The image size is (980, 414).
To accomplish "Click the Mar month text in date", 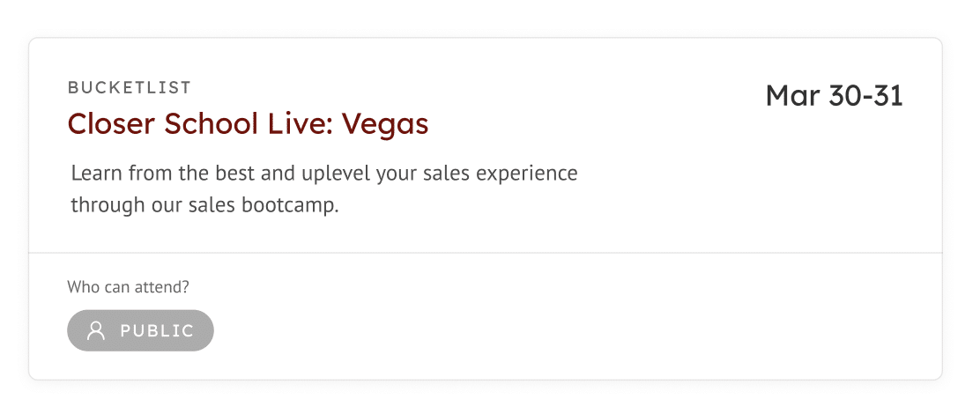I will coord(792,96).
